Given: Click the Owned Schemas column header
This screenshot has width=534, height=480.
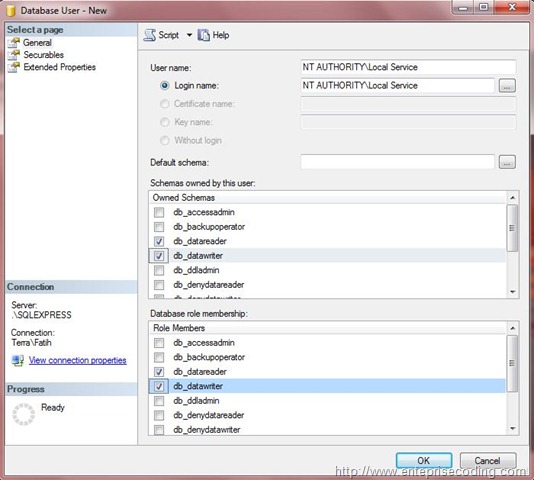Looking at the screenshot, I should [328, 198].
